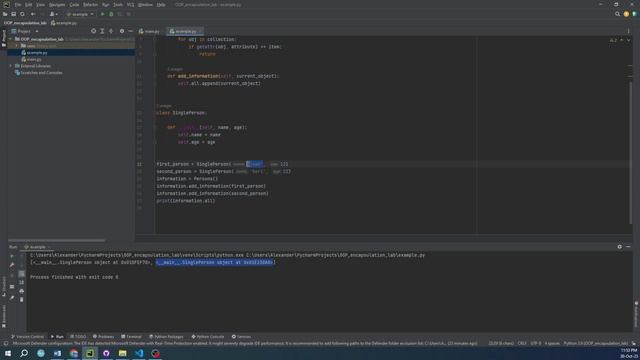The height and width of the screenshot is (360, 640).
Task: Click the Expand All icon in Project panel
Action: (102, 31)
